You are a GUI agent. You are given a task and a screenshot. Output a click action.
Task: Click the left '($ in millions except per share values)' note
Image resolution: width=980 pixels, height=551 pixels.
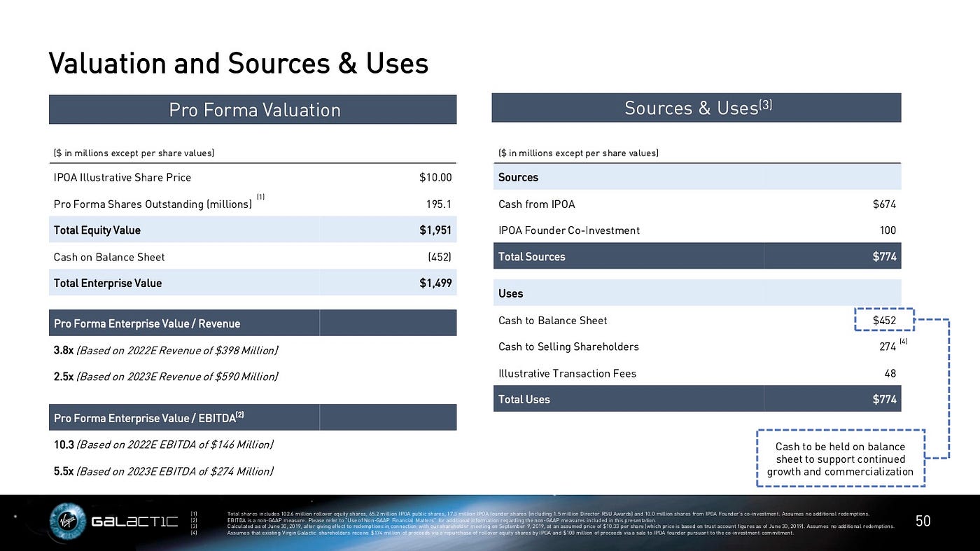(134, 153)
